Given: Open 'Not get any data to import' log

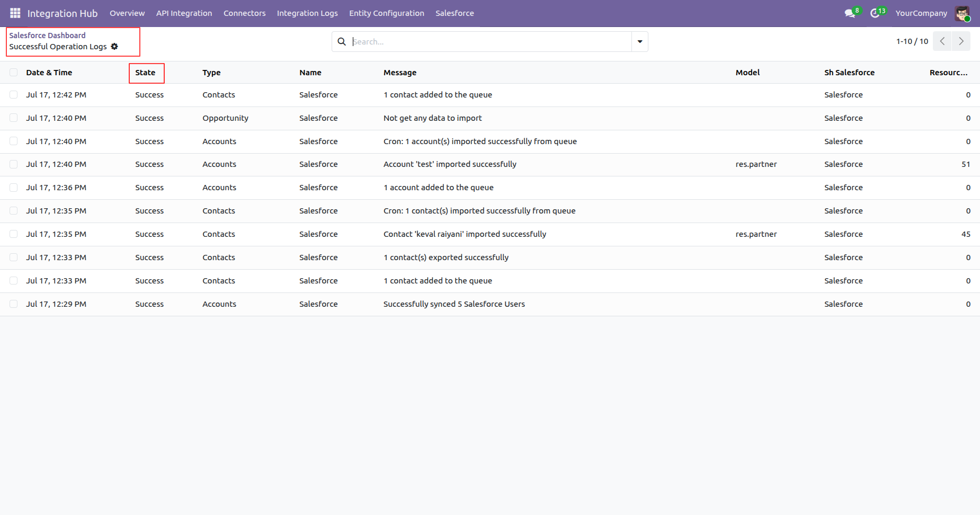Looking at the screenshot, I should tap(433, 118).
